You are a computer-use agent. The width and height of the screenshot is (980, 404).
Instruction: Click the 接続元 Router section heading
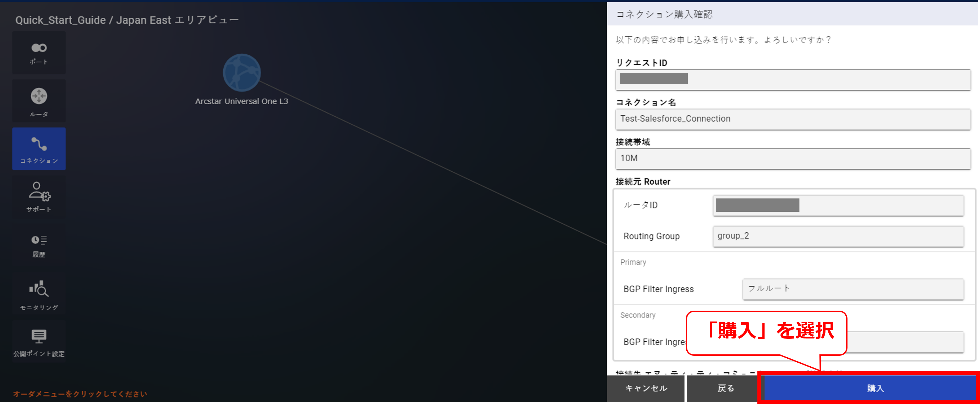pyautogui.click(x=643, y=182)
